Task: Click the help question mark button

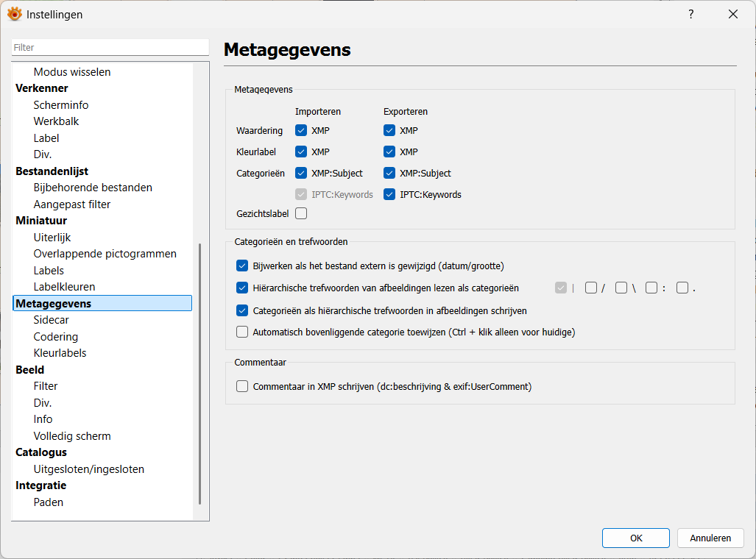Action: (690, 14)
